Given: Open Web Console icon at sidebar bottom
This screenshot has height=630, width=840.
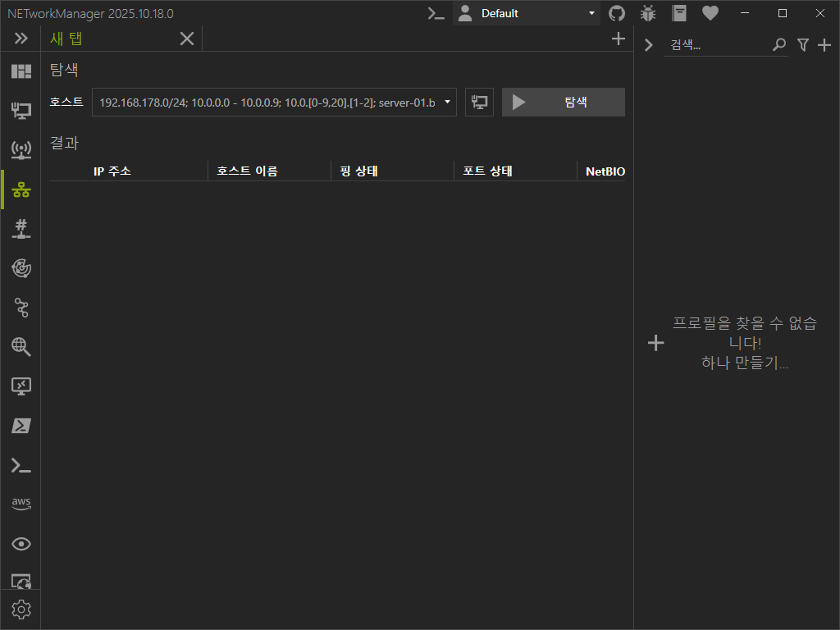Looking at the screenshot, I should [21, 582].
